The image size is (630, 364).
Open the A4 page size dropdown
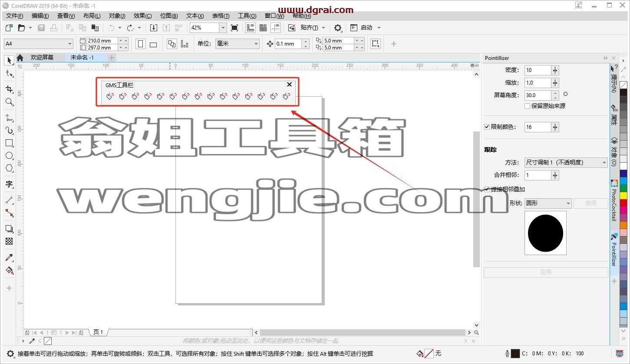pos(39,44)
